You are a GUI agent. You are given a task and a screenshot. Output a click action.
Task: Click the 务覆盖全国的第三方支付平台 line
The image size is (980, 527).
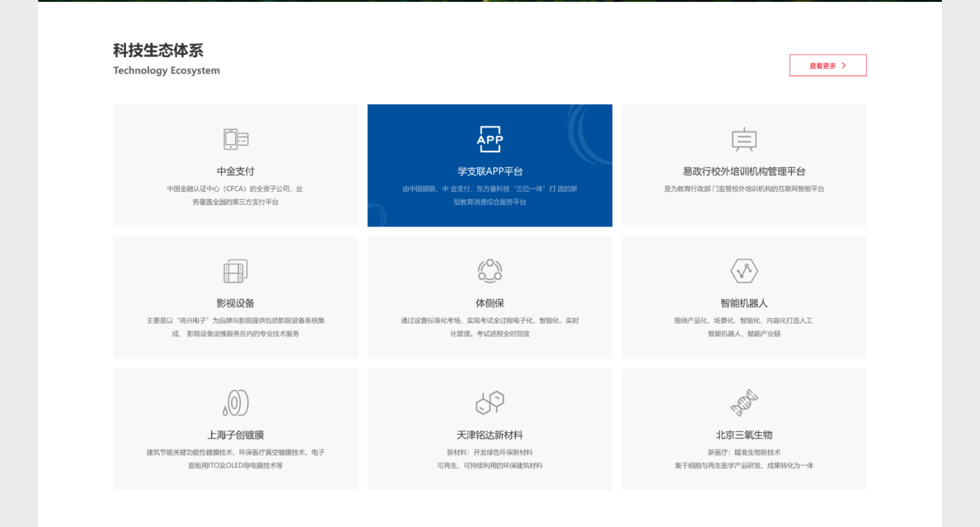click(235, 202)
